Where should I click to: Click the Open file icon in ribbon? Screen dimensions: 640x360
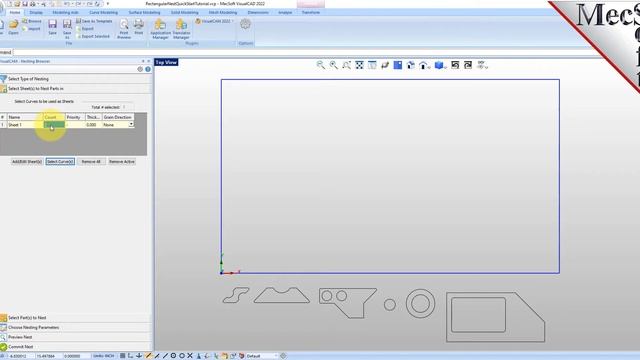point(13,27)
